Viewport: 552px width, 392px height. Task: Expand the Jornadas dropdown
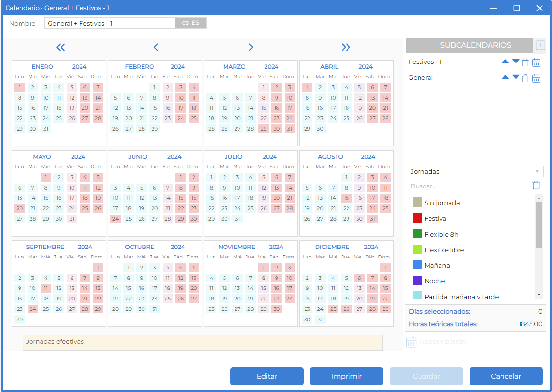point(475,172)
